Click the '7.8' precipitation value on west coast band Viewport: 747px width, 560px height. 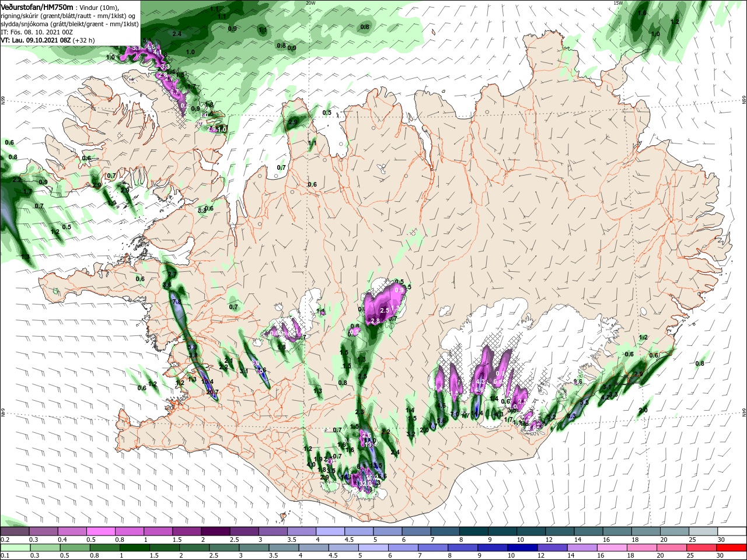coord(177,302)
